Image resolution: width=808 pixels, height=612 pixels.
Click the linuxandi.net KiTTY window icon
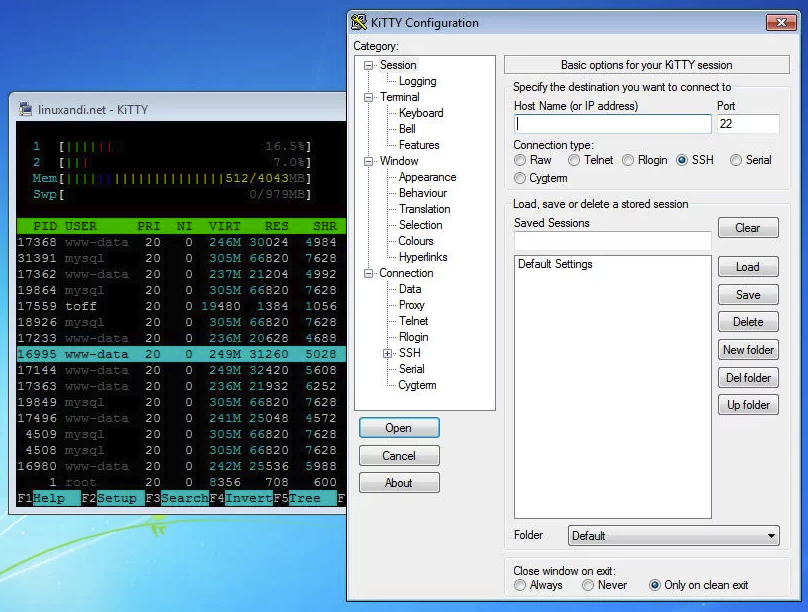(x=25, y=109)
